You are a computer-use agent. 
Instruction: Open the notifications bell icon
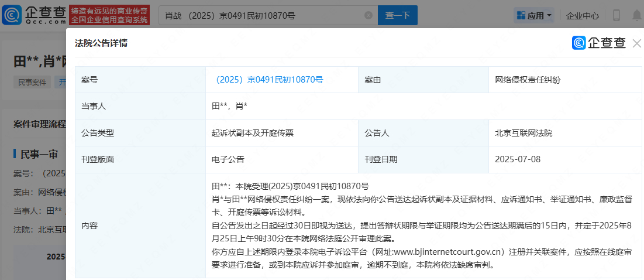tap(636, 16)
